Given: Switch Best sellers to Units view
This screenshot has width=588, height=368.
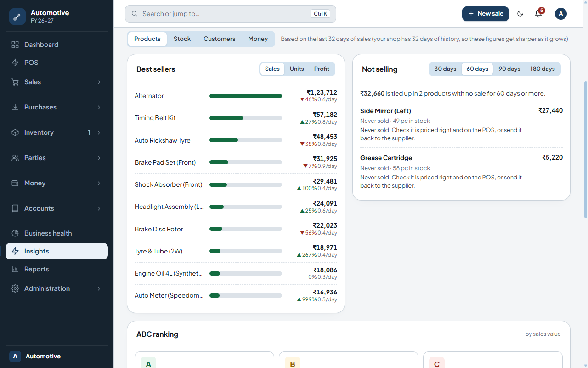Looking at the screenshot, I should tap(297, 69).
